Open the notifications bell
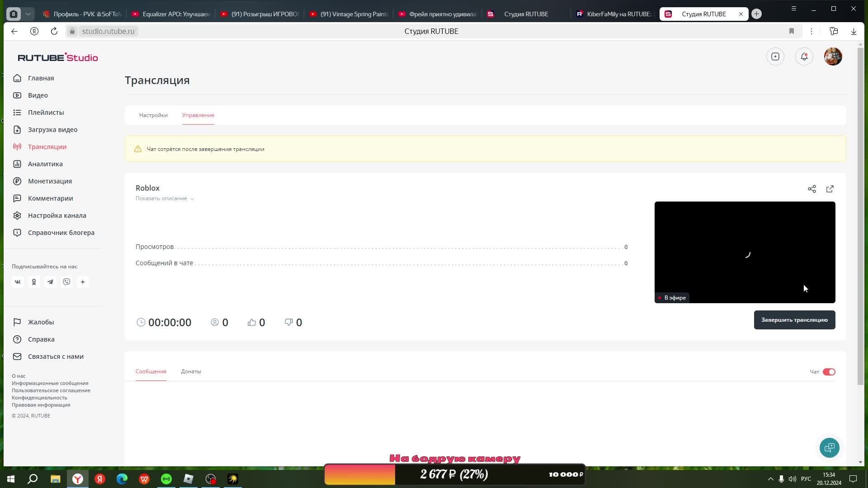 804,56
